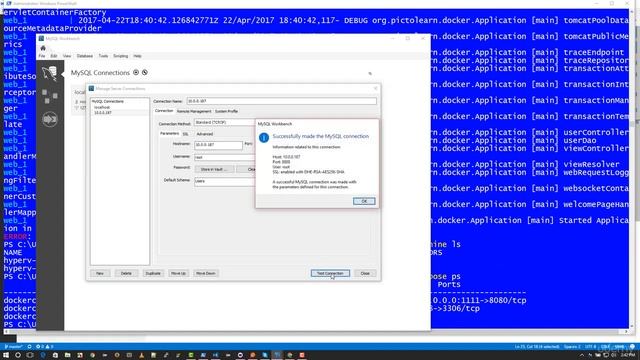Open the File Explorer taskbar icon
640x360 pixels.
[x=67, y=355]
